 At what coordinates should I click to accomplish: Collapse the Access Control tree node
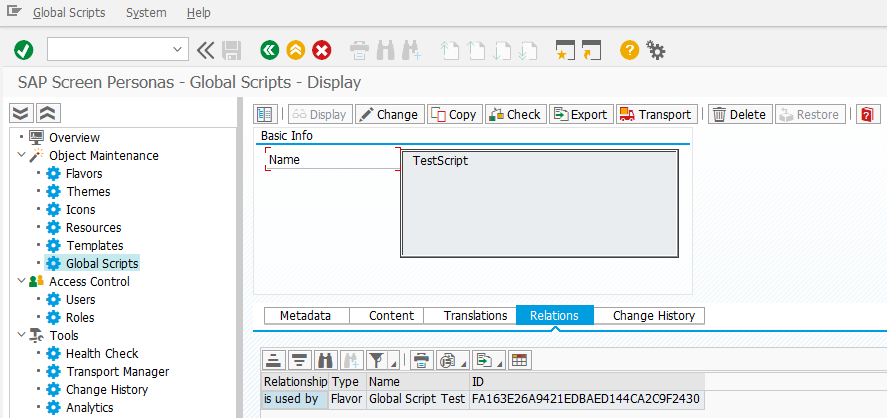tap(21, 281)
